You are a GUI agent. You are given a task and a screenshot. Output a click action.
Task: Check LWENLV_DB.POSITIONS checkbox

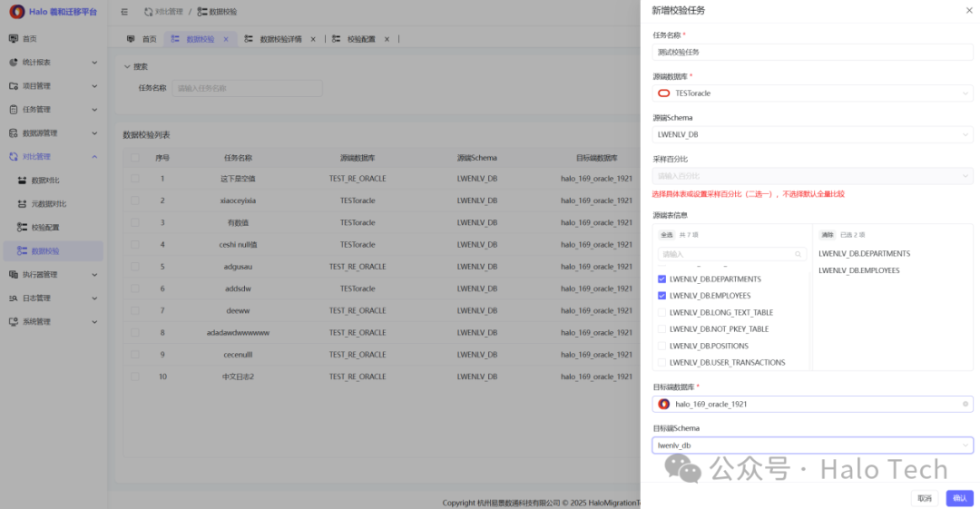[x=661, y=346]
